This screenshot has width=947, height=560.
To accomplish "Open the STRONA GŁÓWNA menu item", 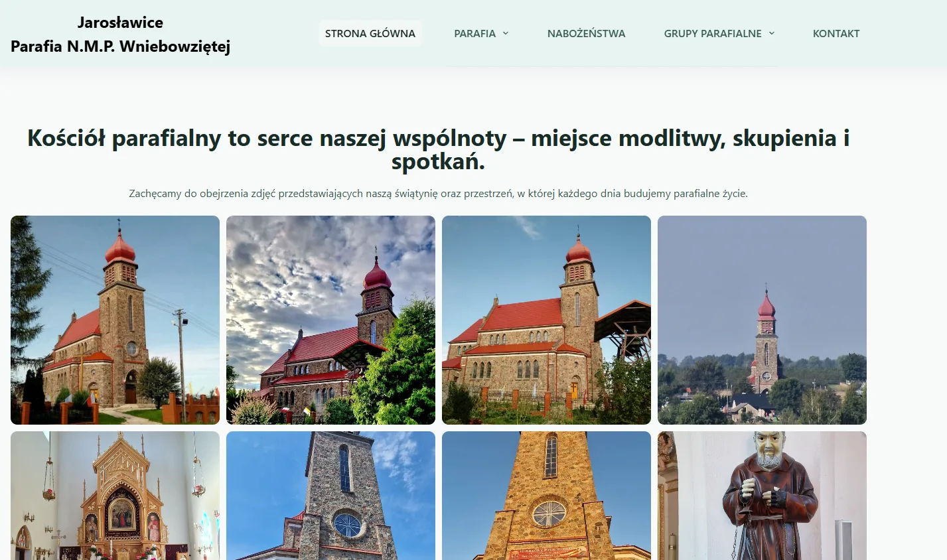I will 370,33.
